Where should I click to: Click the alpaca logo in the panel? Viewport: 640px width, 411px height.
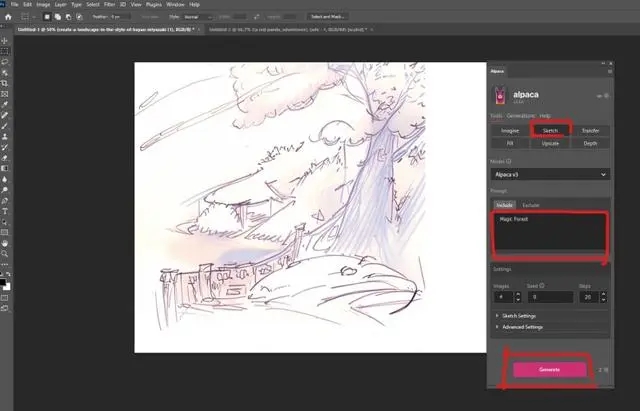(x=500, y=95)
